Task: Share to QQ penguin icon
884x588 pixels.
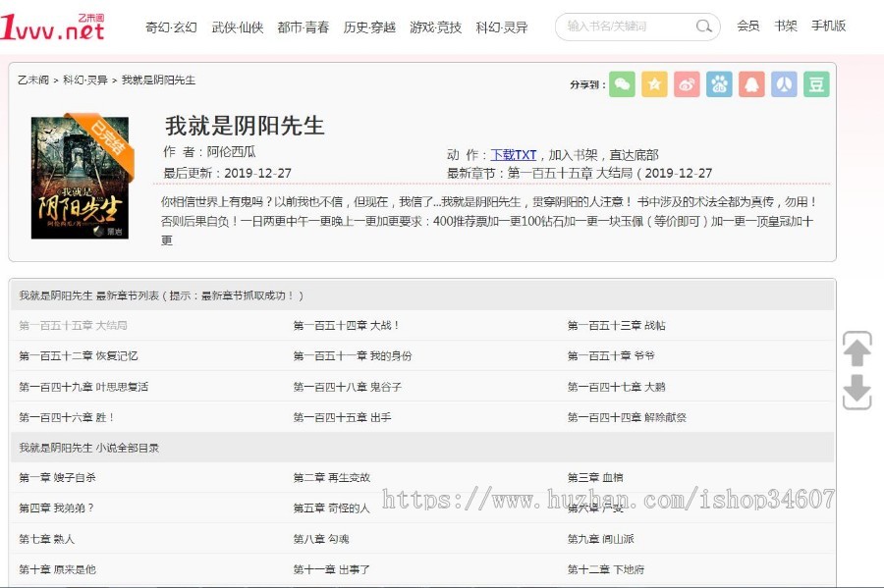Action: pyautogui.click(x=751, y=84)
